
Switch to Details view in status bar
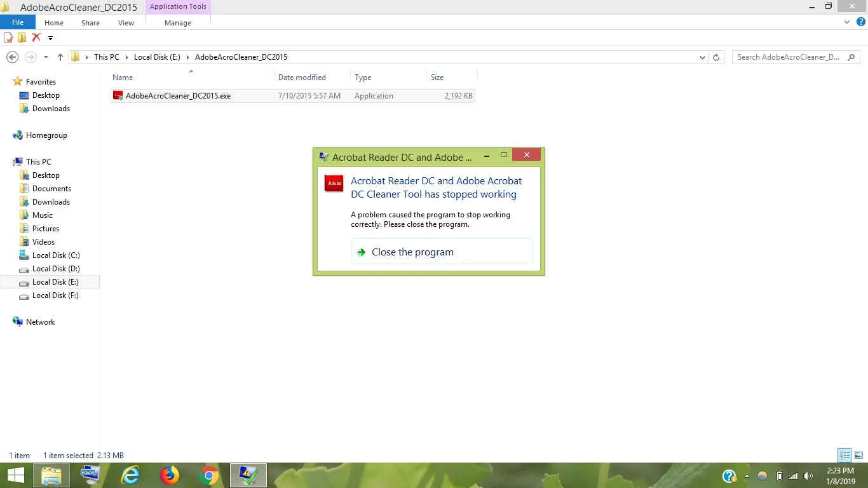844,455
